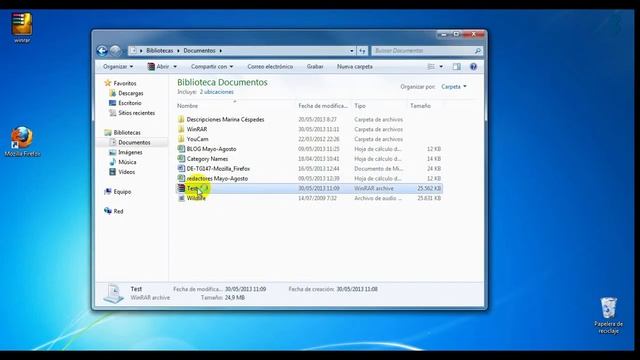Go back with the Explorer back arrow
640x360 pixels.
102,51
